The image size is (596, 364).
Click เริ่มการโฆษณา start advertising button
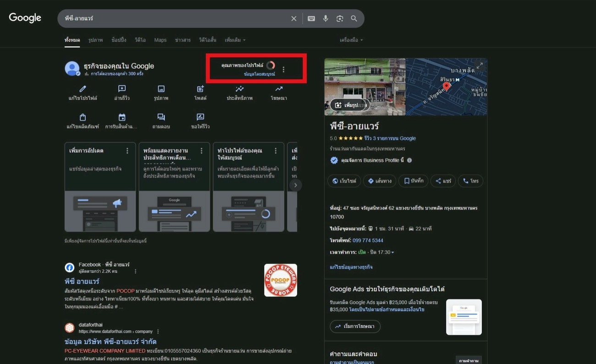[355, 326]
